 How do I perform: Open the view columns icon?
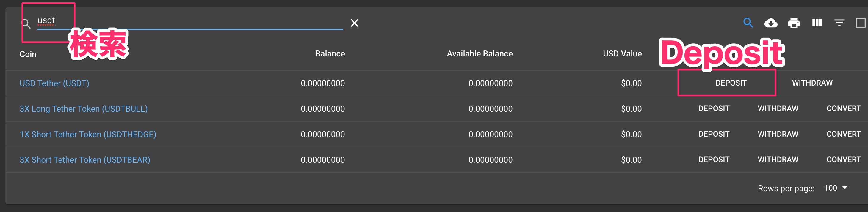[x=817, y=23]
